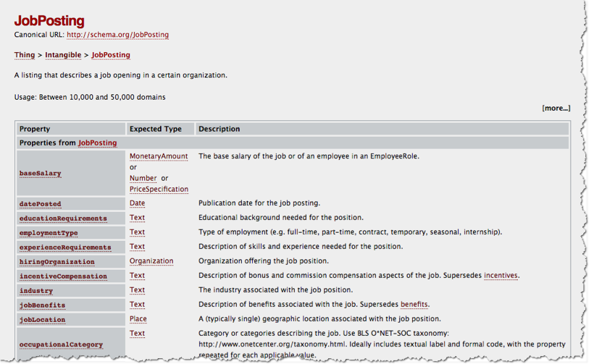Image resolution: width=589 pixels, height=364 pixels.
Task: Open the employmentType property
Action: coord(49,233)
